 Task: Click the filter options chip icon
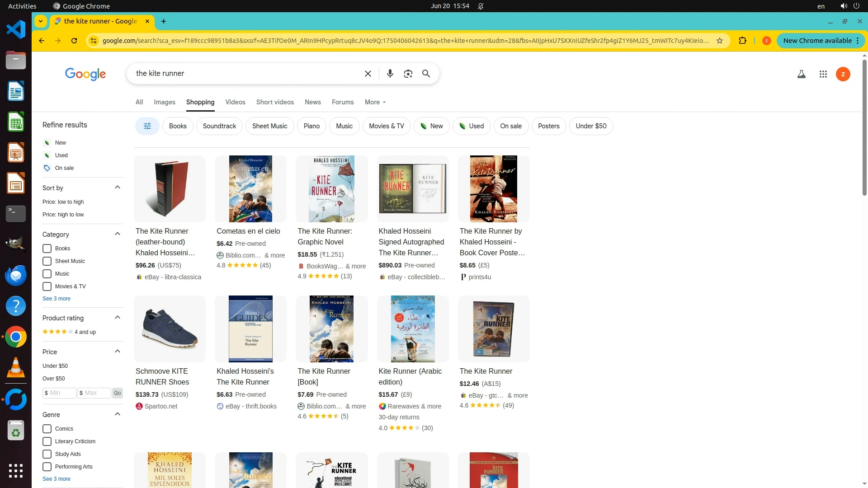(x=147, y=126)
